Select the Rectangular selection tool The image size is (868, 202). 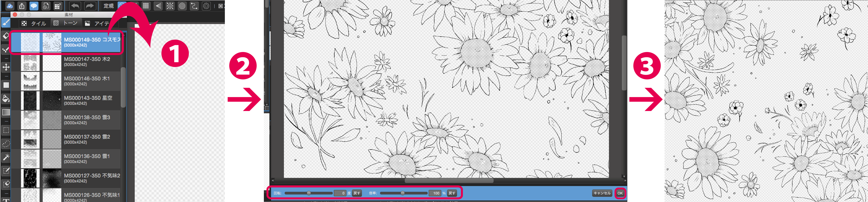(6, 130)
